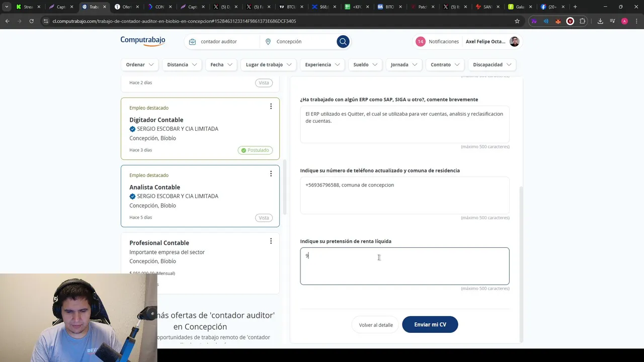This screenshot has height=362, width=644.
Task: Close the active 'Traba' browser tab
Action: 105,7
